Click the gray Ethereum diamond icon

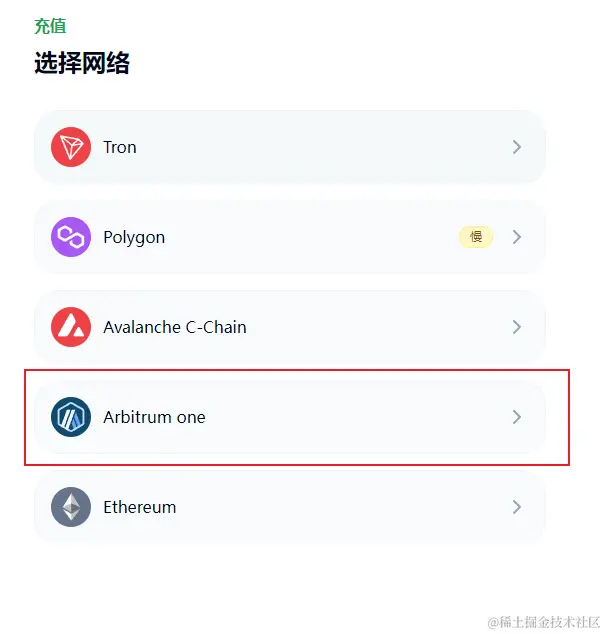(71, 507)
